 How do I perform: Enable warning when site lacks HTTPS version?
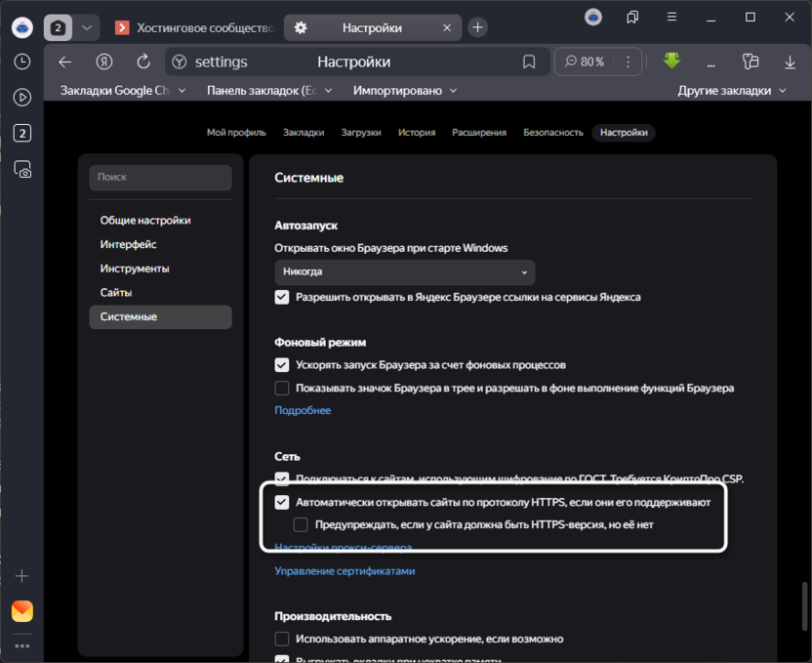[301, 525]
